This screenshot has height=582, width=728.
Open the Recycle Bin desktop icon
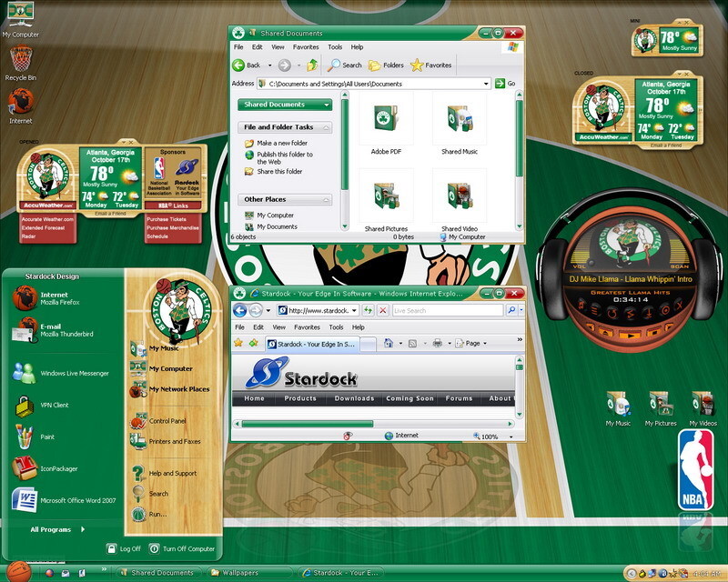pos(20,62)
